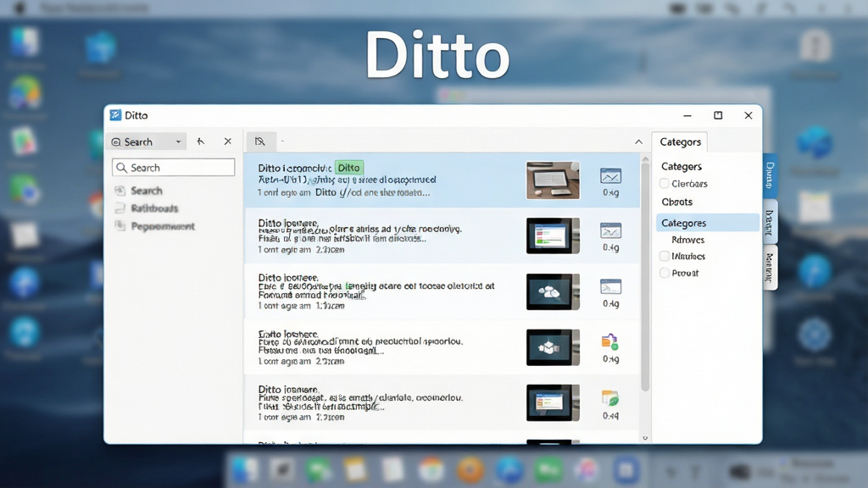Click the terminal window icon in third row
This screenshot has height=488, width=868.
coord(610,286)
